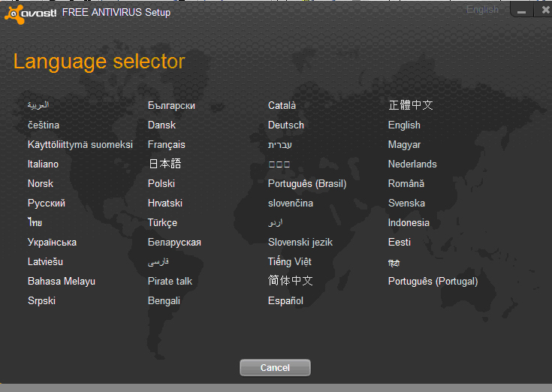This screenshot has height=392, width=552.
Task: Choose Română language
Action: [x=406, y=184]
